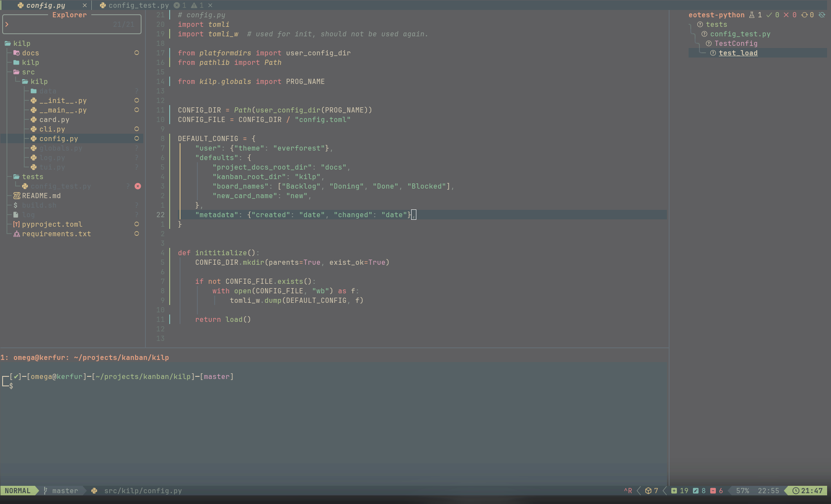Screen dimensions: 831x504
Task: Click the clock icon in the statusline
Action: [x=796, y=491]
